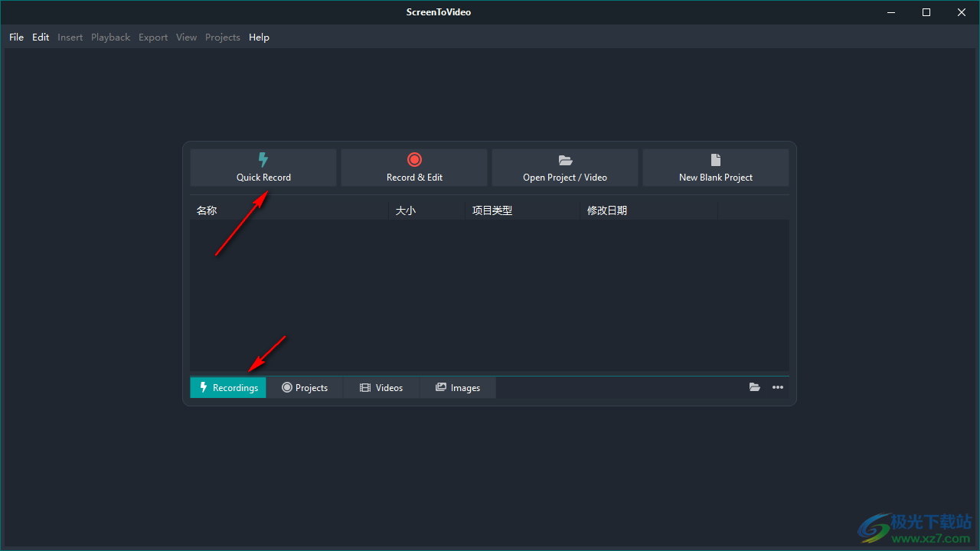Image resolution: width=980 pixels, height=551 pixels.
Task: Open the more options ellipsis menu
Action: click(778, 387)
